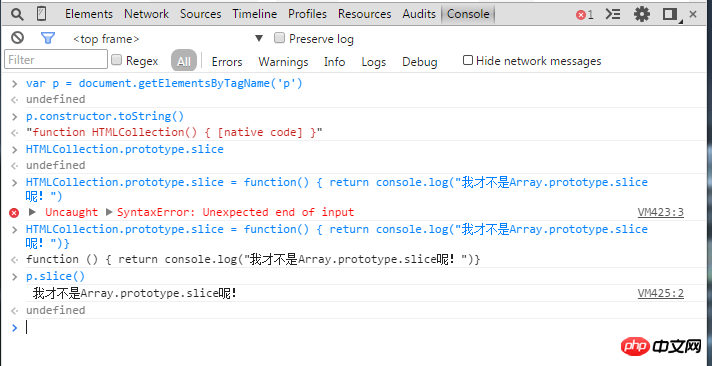Open the VM423:3 source link
The width and height of the screenshot is (712, 366).
(x=661, y=212)
